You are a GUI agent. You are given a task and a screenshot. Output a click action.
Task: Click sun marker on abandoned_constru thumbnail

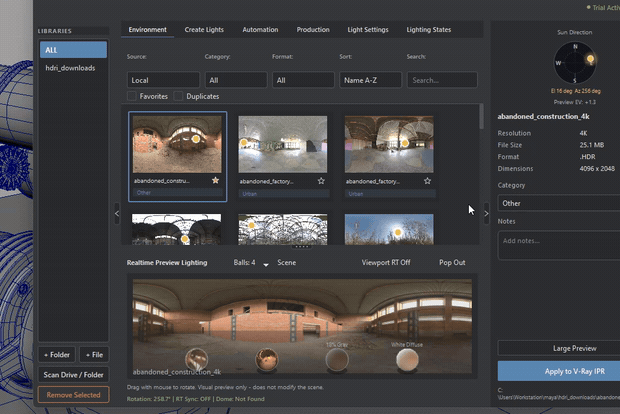[x=196, y=139]
